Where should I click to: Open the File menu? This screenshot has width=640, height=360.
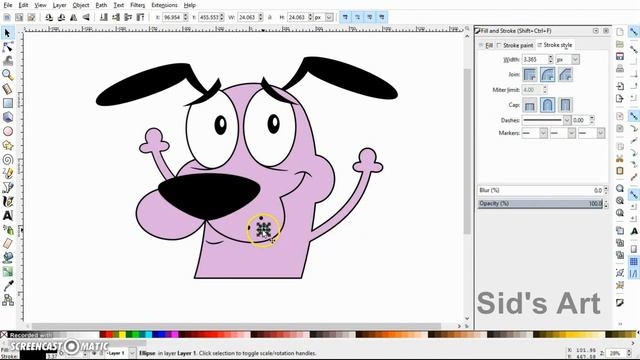pyautogui.click(x=8, y=5)
